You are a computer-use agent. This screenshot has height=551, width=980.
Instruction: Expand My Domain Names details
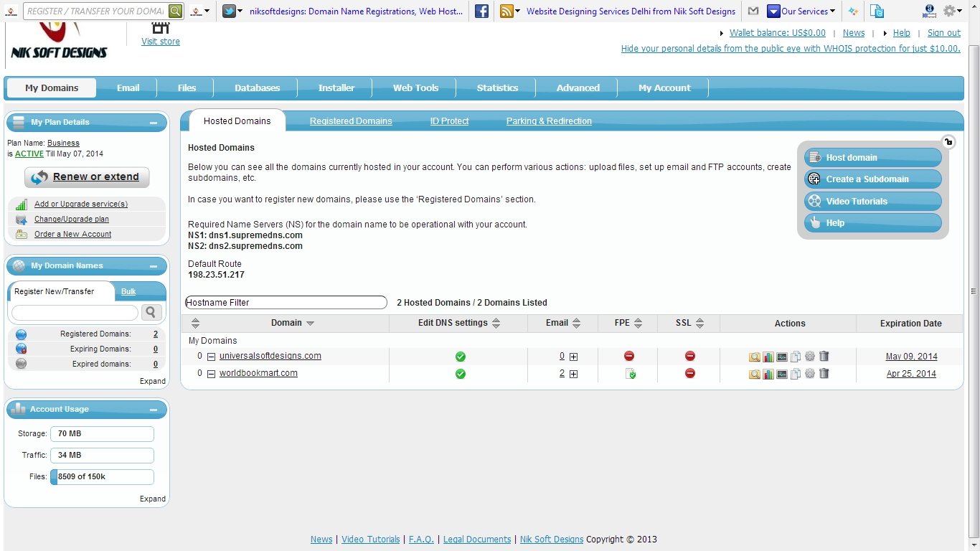pos(153,381)
